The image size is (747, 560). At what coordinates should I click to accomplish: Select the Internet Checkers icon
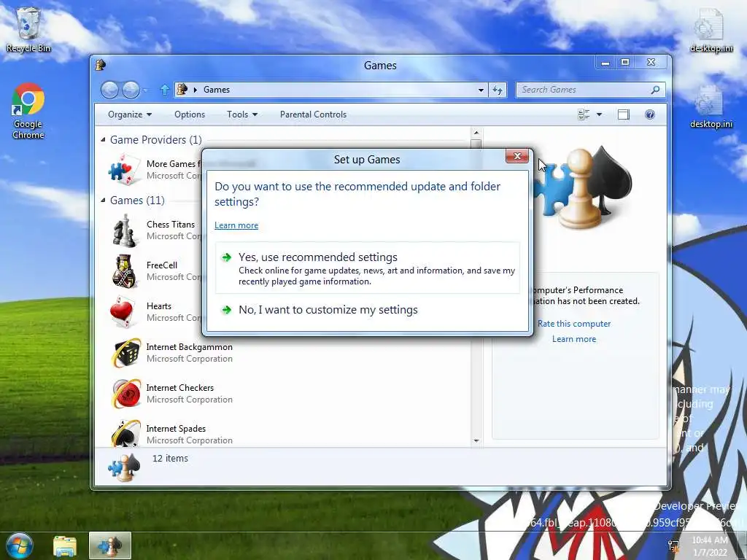point(126,394)
